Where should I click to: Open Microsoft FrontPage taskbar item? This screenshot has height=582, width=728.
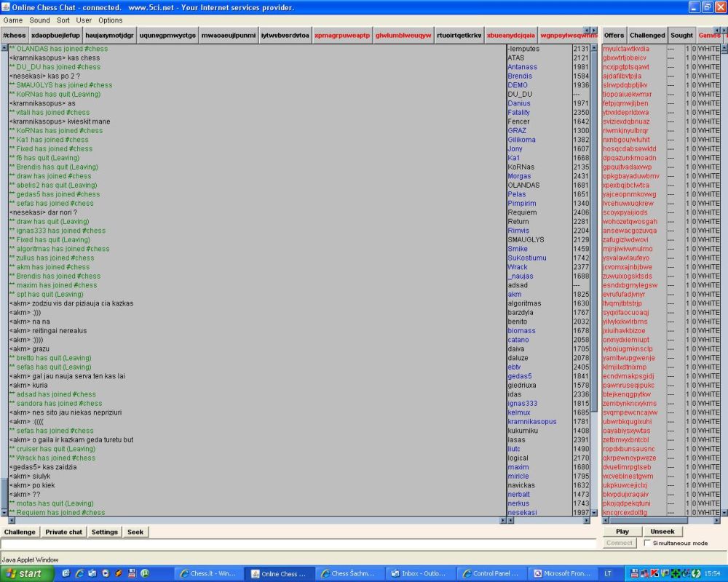[x=561, y=573]
